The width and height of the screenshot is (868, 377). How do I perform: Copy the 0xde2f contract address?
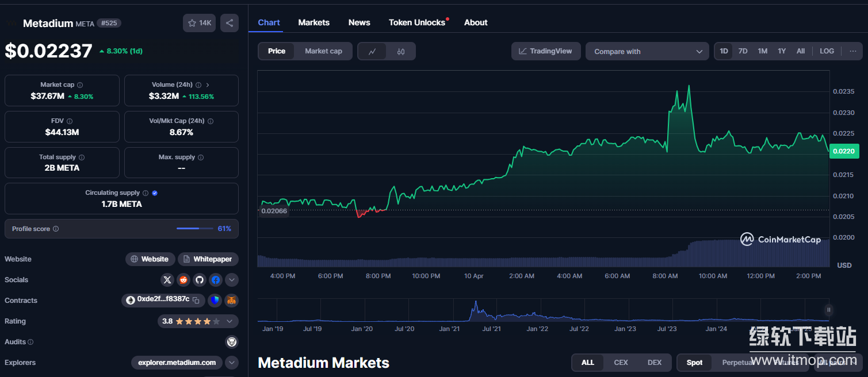pos(196,300)
